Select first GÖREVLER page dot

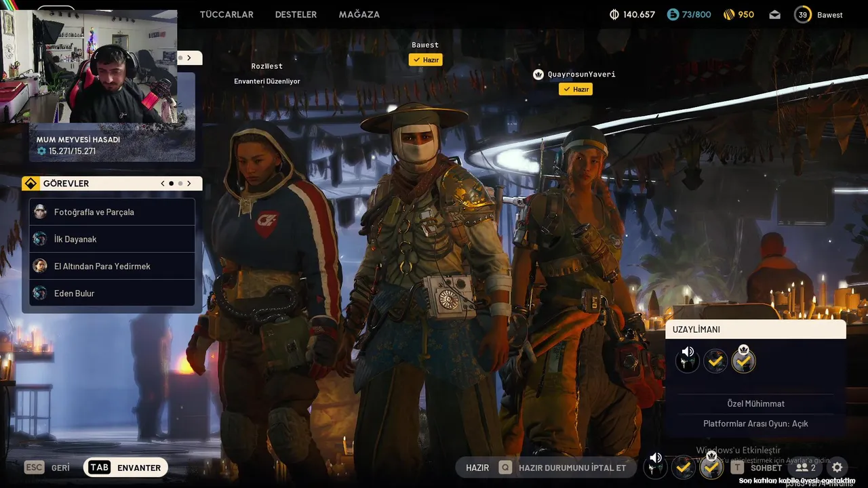171,183
